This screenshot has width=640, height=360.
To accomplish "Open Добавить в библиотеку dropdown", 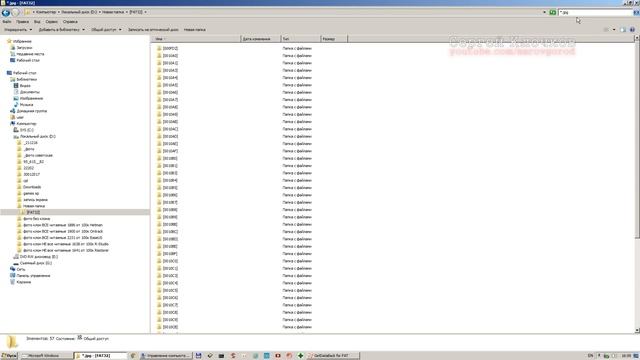I will coord(62,30).
